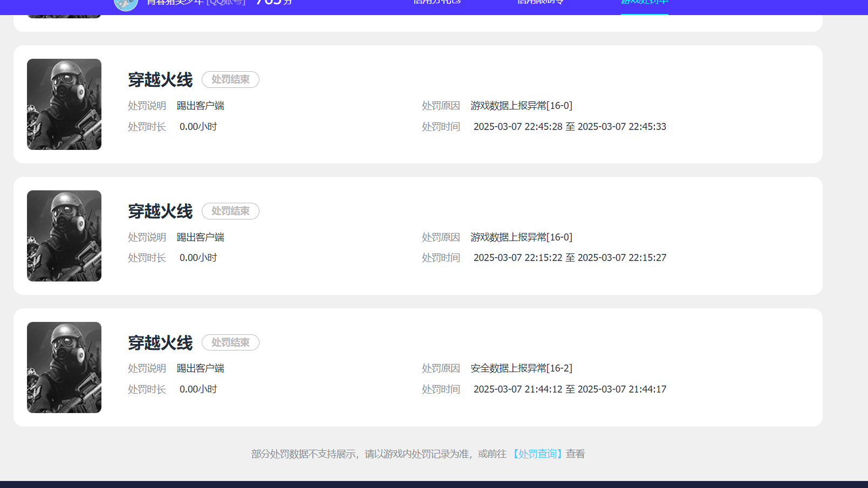Open the 处罚查询 link in the footer note
868x488 pixels.
point(537,454)
